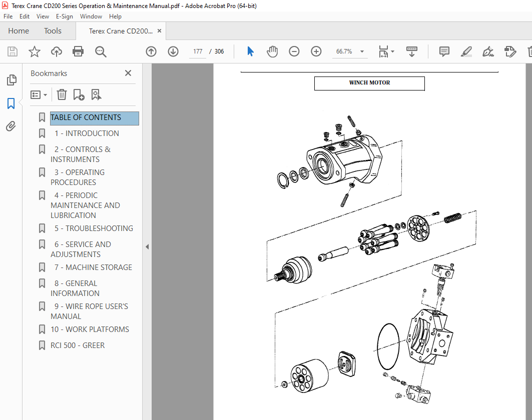Open the Edit menu

click(25, 16)
